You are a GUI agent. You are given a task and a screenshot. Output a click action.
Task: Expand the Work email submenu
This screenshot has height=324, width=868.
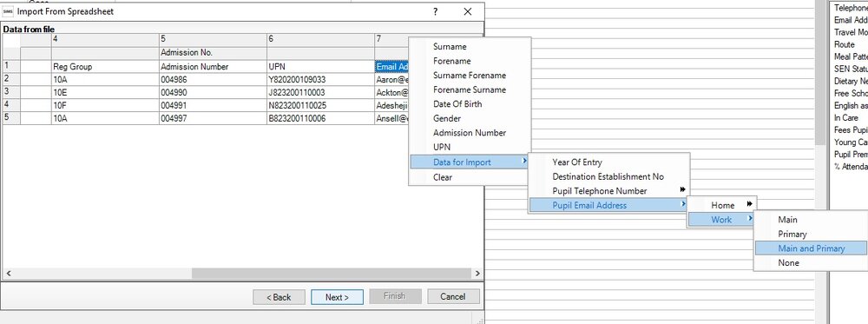(x=721, y=220)
